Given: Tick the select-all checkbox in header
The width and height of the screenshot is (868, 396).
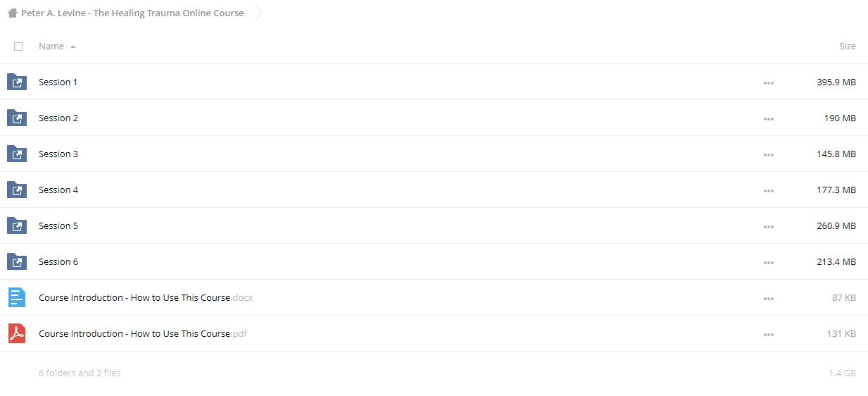Looking at the screenshot, I should tap(18, 47).
